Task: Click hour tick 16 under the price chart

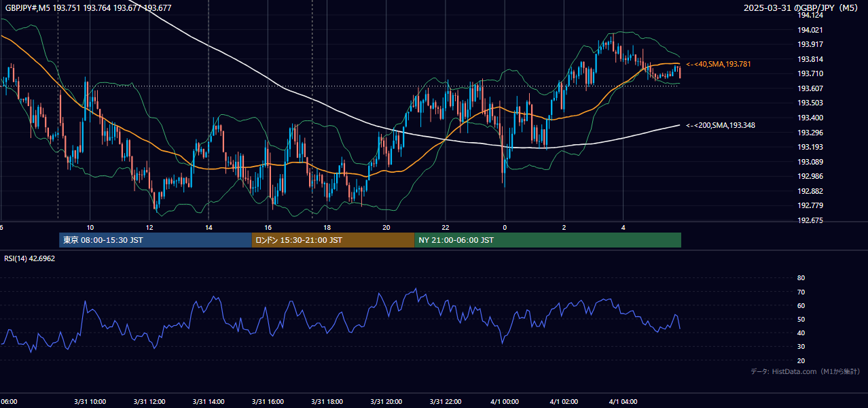Action: click(x=268, y=228)
